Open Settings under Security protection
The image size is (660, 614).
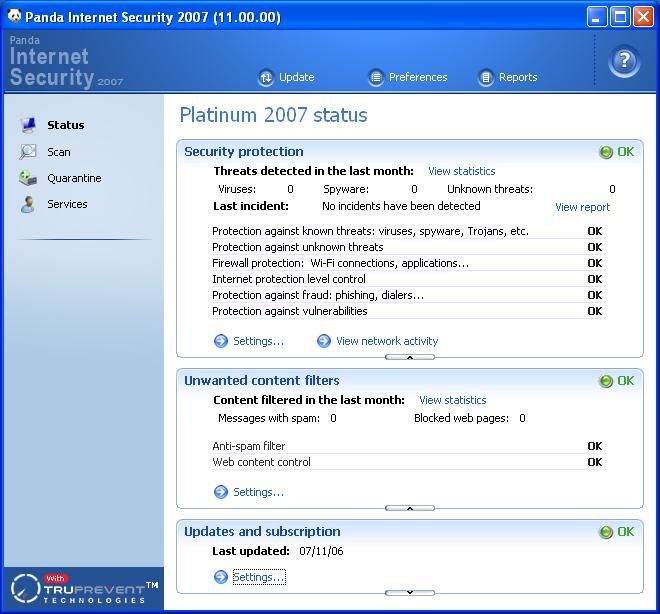[258, 341]
